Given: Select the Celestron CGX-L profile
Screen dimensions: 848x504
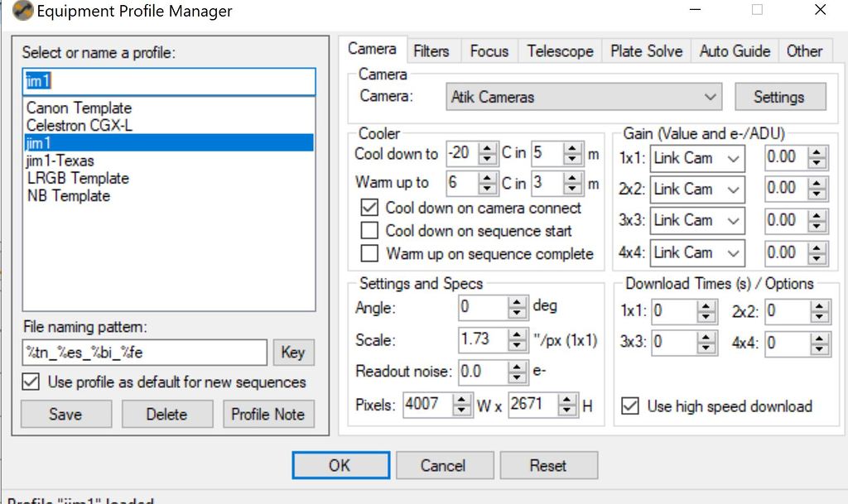Looking at the screenshot, I should [79, 125].
